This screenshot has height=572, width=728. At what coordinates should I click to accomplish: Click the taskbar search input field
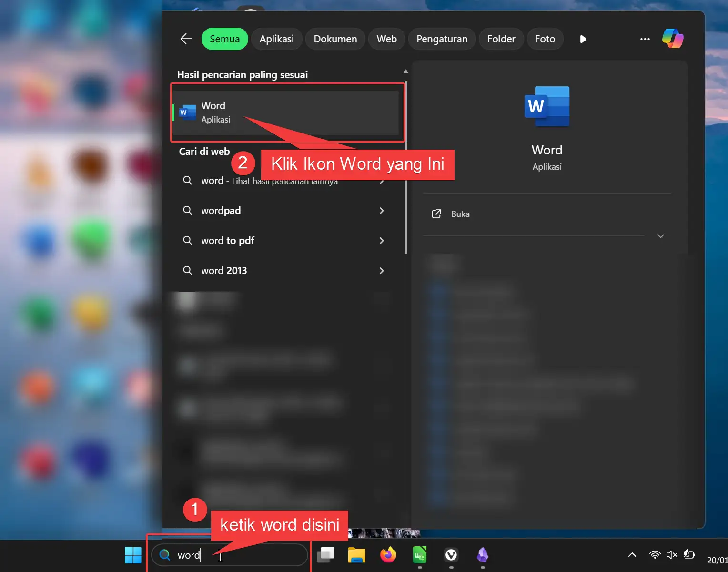tap(229, 555)
